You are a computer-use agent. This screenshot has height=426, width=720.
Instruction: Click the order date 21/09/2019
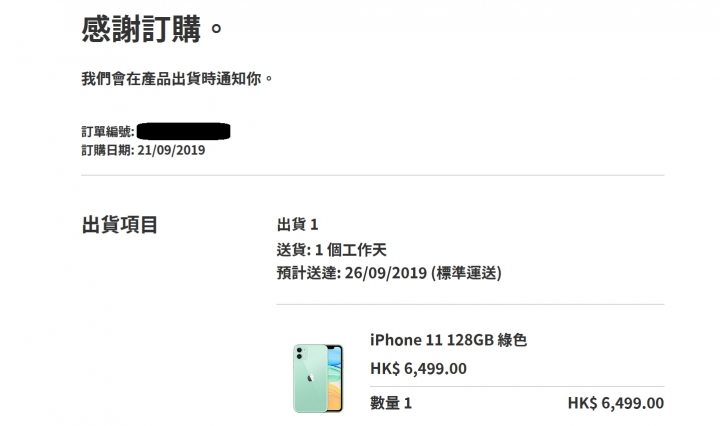click(171, 150)
